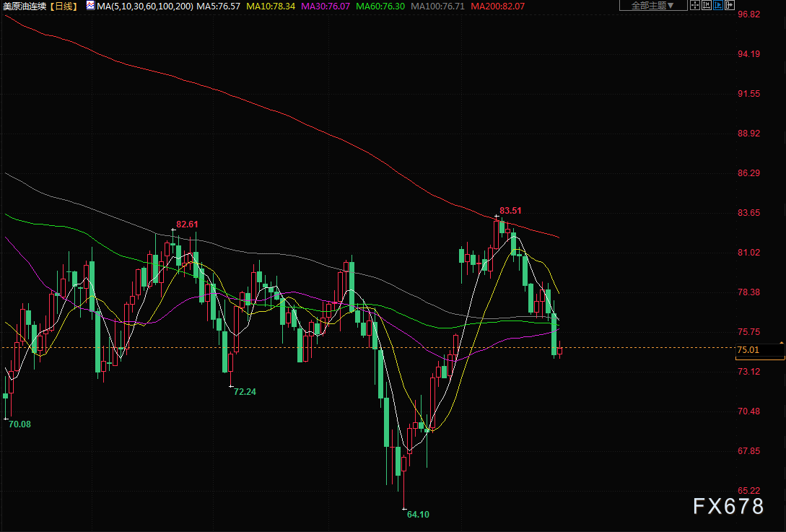Click the 83.51 high price label
This screenshot has width=786, height=532.
[510, 211]
